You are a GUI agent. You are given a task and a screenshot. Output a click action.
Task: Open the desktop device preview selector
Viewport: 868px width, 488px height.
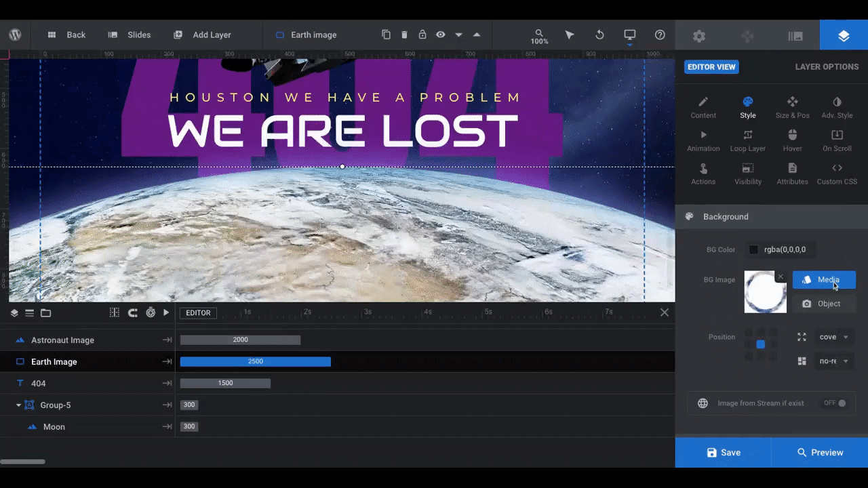pyautogui.click(x=630, y=35)
